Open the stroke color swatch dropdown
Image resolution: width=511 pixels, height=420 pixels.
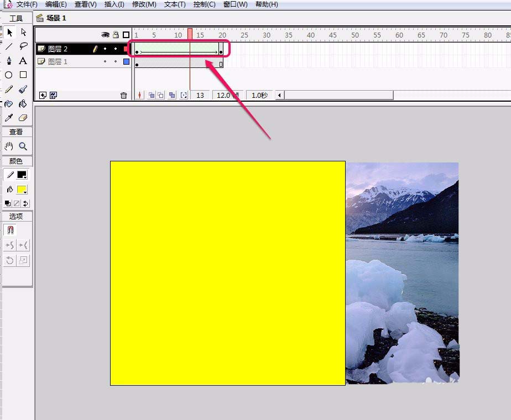pyautogui.click(x=22, y=175)
